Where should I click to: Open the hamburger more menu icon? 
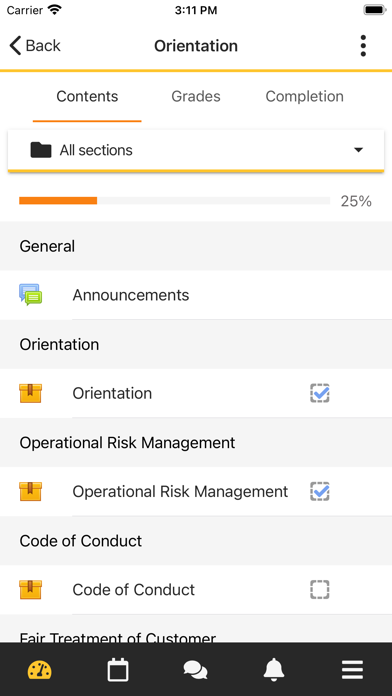(x=352, y=670)
